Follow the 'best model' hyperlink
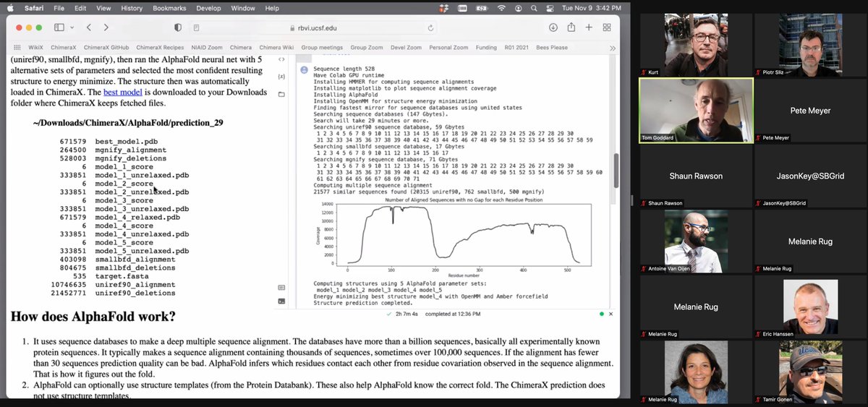 (122, 93)
